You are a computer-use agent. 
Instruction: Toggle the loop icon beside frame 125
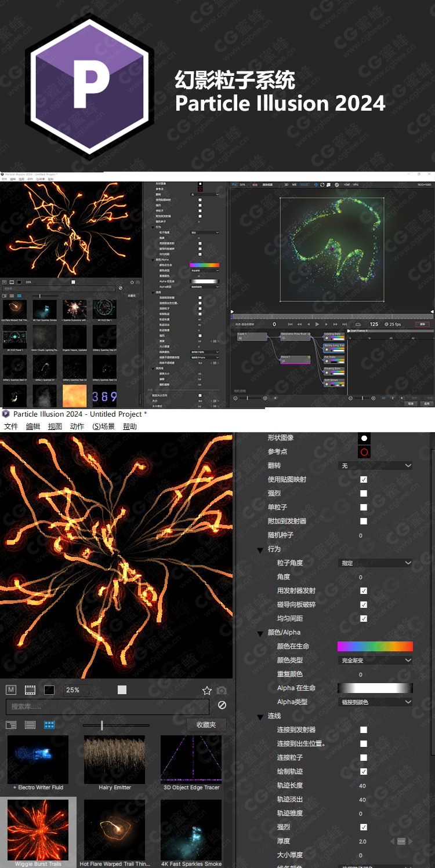tap(358, 324)
